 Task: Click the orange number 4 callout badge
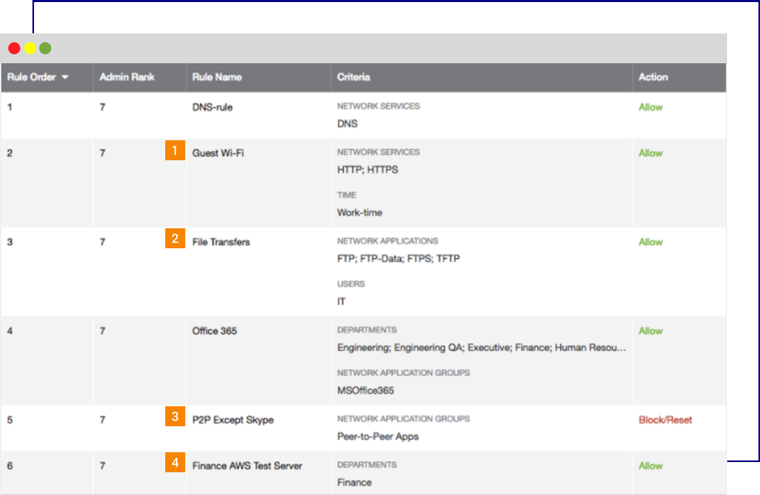(175, 463)
